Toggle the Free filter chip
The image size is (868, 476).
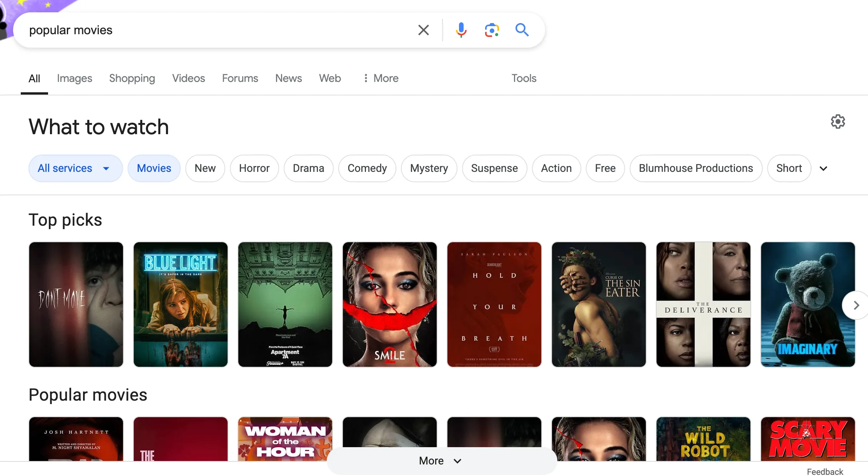coord(605,168)
